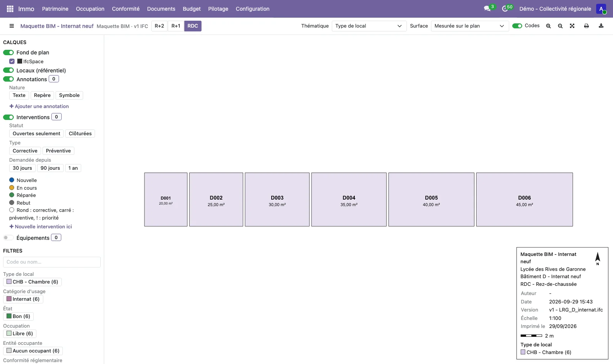
Task: Open the Conformité menu
Action: point(126,9)
